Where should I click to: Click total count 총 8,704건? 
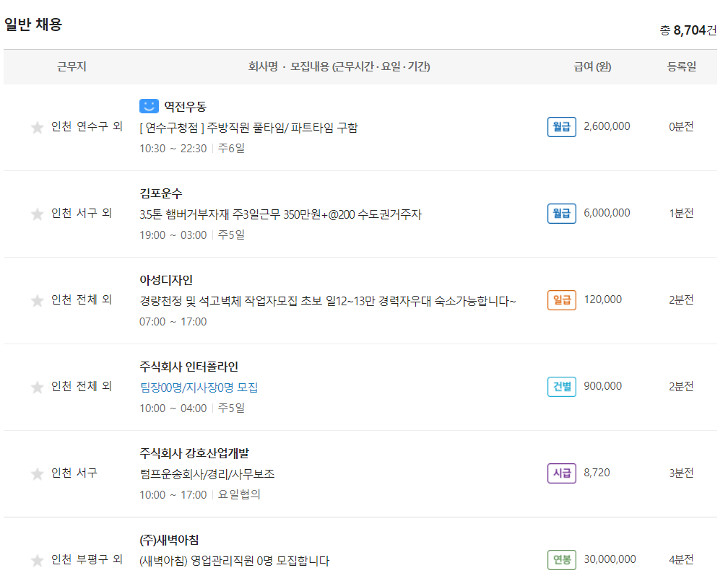688,30
